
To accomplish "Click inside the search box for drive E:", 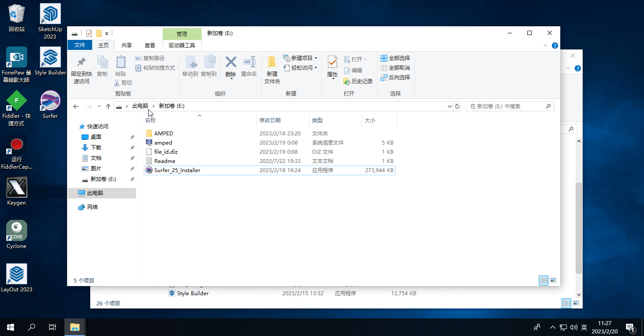I will (504, 106).
